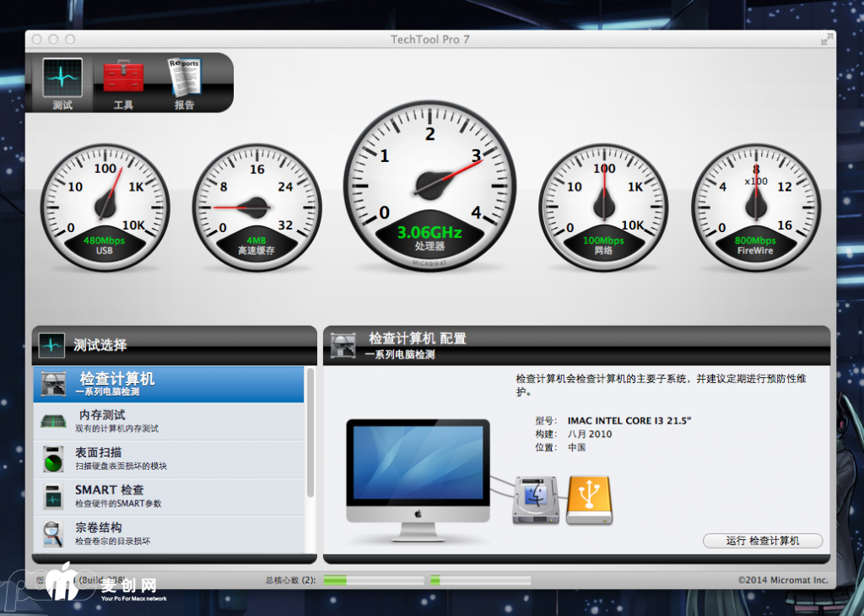Click the first CPU core usage bar

click(x=374, y=581)
